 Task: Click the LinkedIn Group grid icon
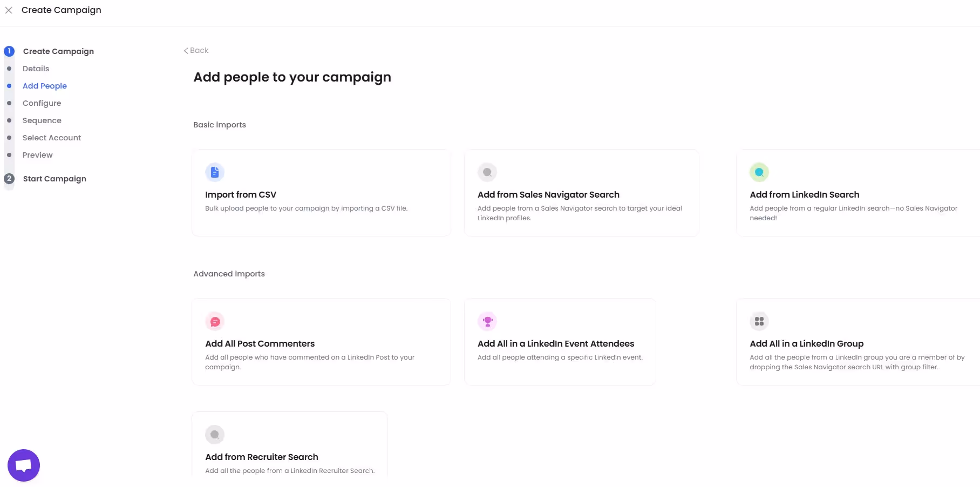759,321
